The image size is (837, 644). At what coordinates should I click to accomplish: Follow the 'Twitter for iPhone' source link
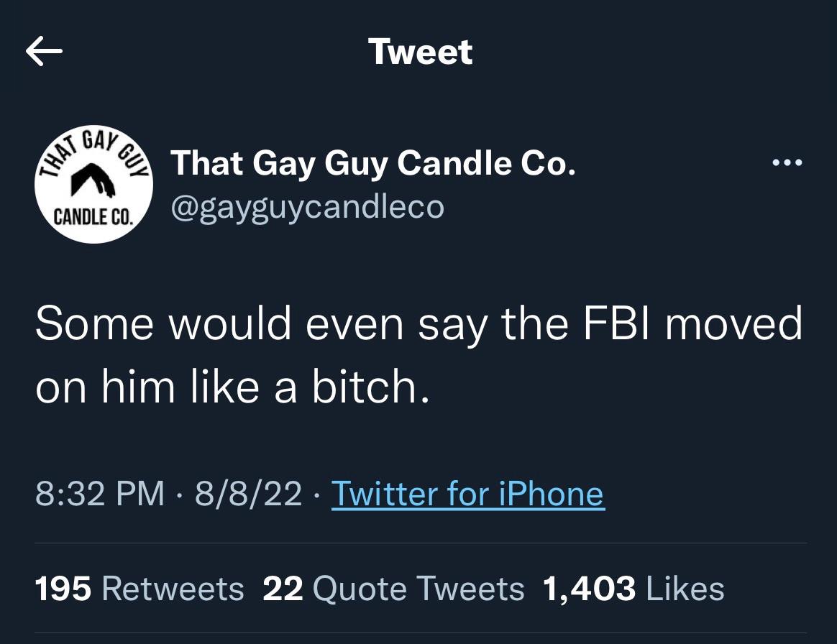(x=467, y=494)
